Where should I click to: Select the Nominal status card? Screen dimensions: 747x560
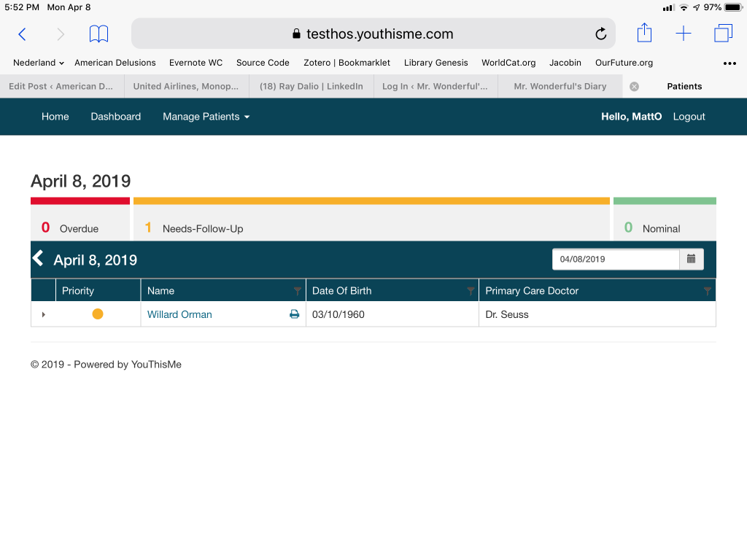point(665,219)
